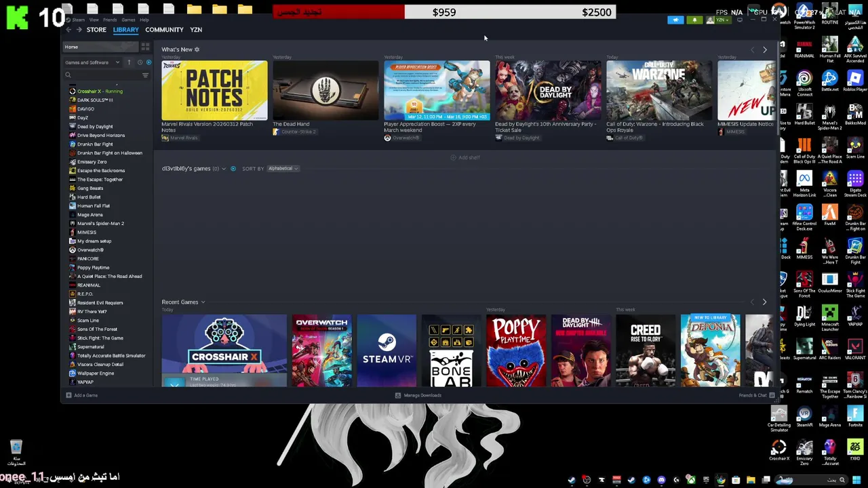
Task: Toggle the ready-to-play filter in sidebar
Action: tap(149, 62)
